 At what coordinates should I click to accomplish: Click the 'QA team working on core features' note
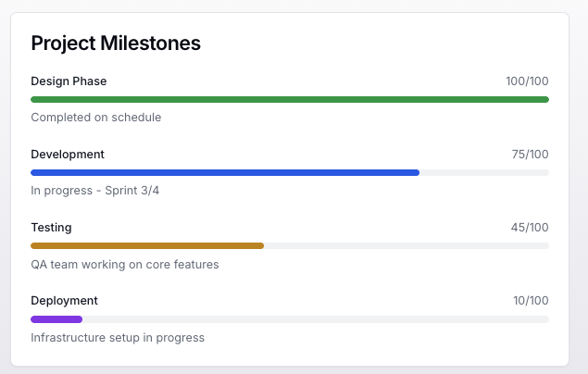[x=125, y=264]
